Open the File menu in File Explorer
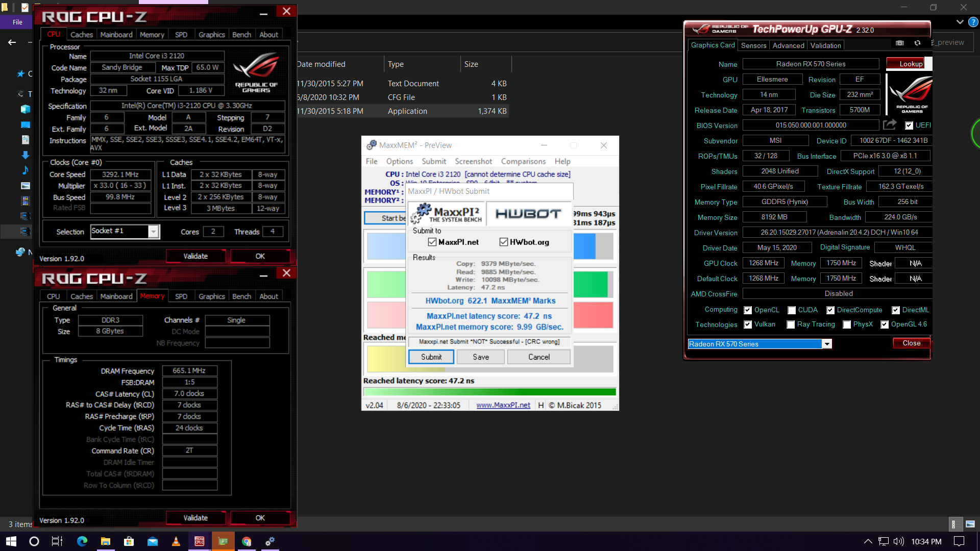 click(17, 22)
